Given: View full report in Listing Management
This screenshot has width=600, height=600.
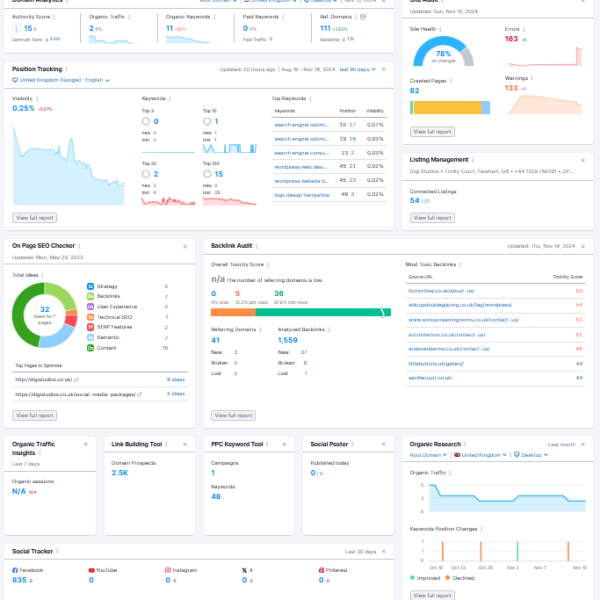Looking at the screenshot, I should pyautogui.click(x=432, y=218).
